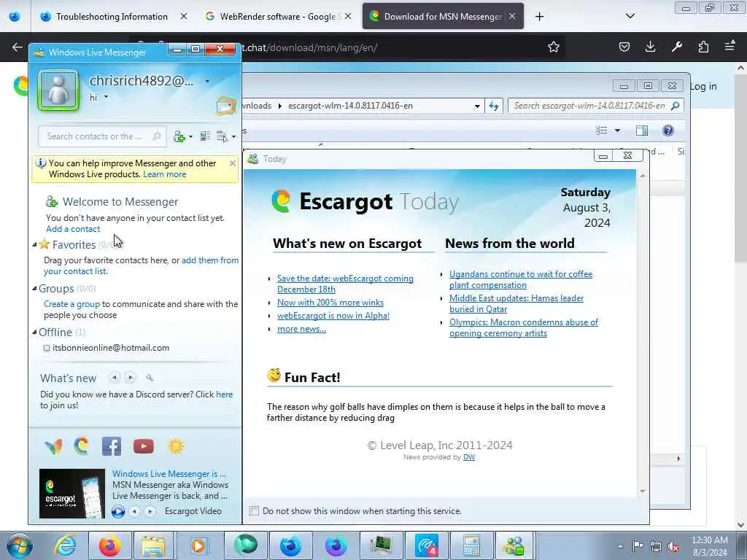The image size is (747, 560).
Task: Click the DW news provider link
Action: (x=469, y=457)
